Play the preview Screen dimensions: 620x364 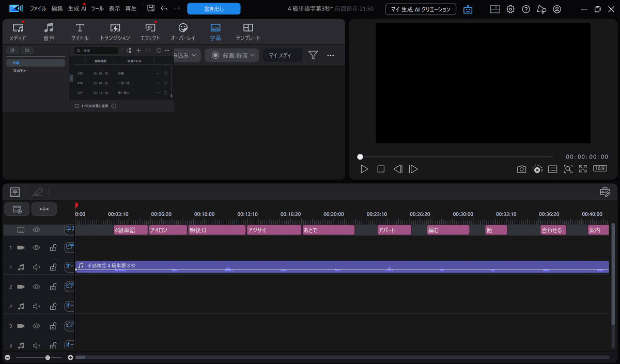pyautogui.click(x=364, y=169)
